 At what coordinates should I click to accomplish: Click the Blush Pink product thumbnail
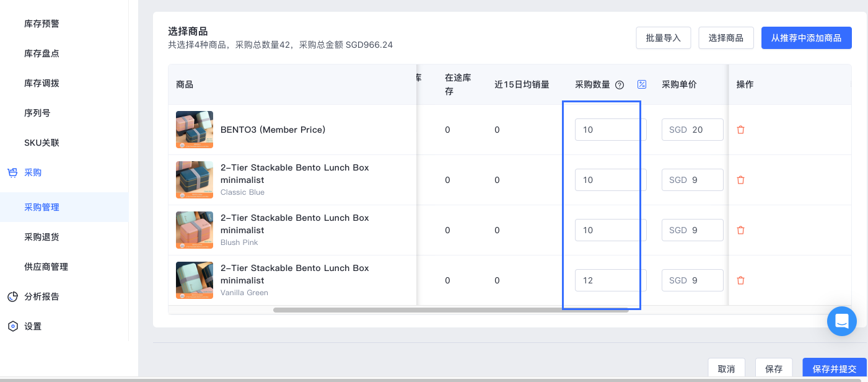tap(195, 230)
